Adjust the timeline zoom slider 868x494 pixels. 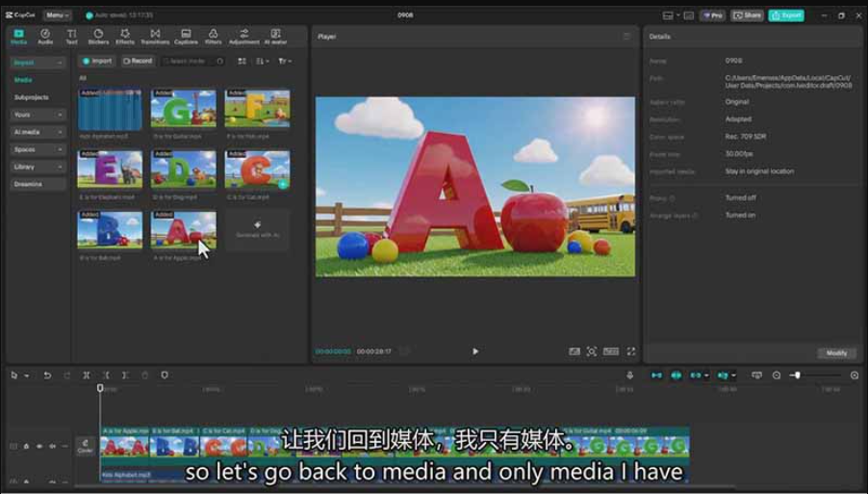797,375
